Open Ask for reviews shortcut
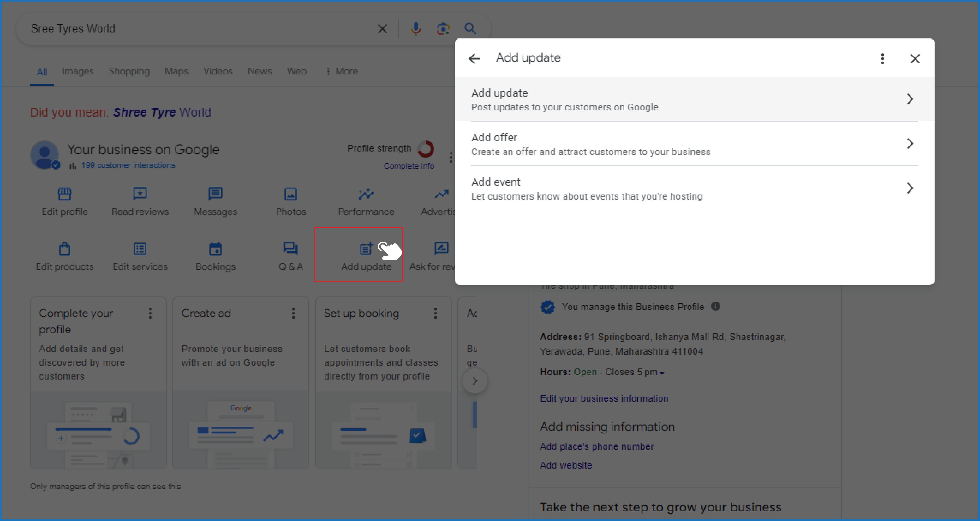Image resolution: width=980 pixels, height=521 pixels. 433,257
